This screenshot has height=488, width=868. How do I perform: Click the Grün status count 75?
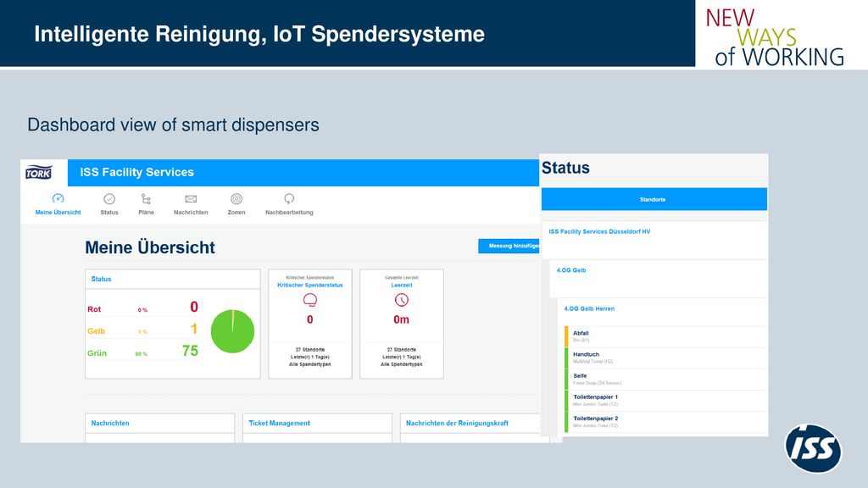pos(190,351)
